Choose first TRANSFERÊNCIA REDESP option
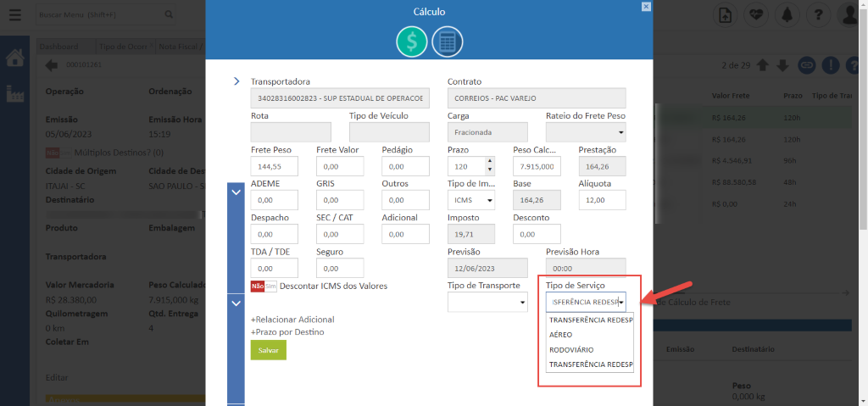Viewport: 868px width, 406px height. [x=590, y=320]
